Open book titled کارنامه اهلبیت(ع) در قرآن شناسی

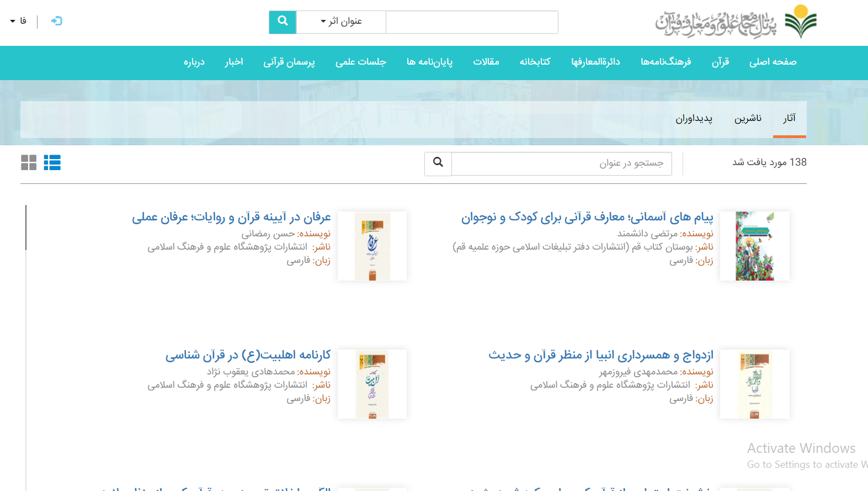[248, 355]
